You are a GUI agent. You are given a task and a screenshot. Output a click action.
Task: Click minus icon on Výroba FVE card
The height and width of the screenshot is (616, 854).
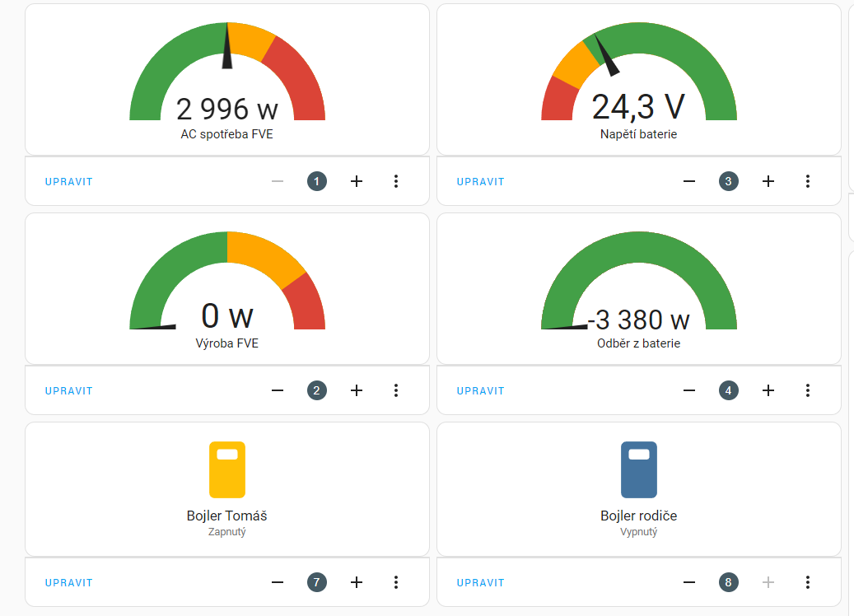[x=278, y=390]
